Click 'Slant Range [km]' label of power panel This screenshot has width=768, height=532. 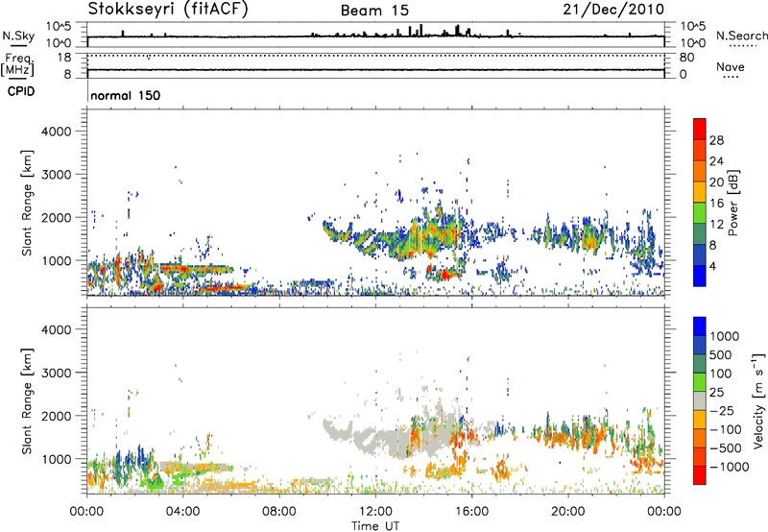tap(27, 203)
